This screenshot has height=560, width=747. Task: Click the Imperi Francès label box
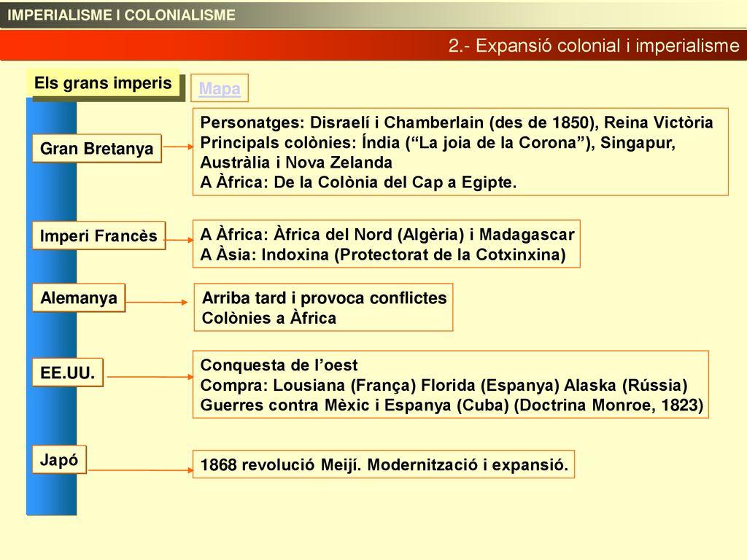[x=98, y=236]
